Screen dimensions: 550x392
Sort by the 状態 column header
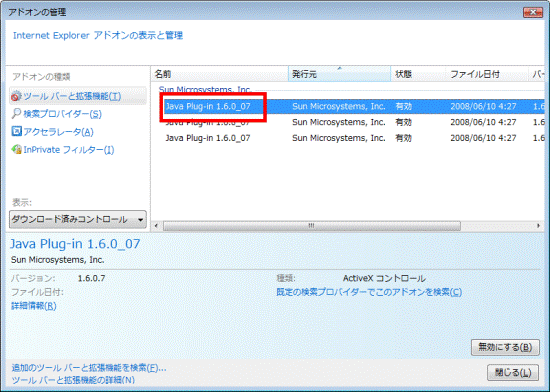[x=418, y=74]
